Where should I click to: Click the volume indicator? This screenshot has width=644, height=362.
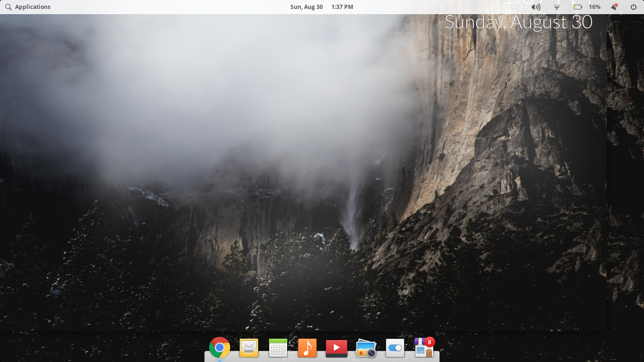537,7
